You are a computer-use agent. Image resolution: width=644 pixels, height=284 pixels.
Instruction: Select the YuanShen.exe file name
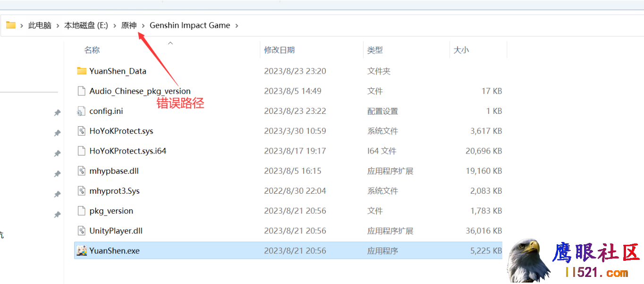pyautogui.click(x=114, y=250)
